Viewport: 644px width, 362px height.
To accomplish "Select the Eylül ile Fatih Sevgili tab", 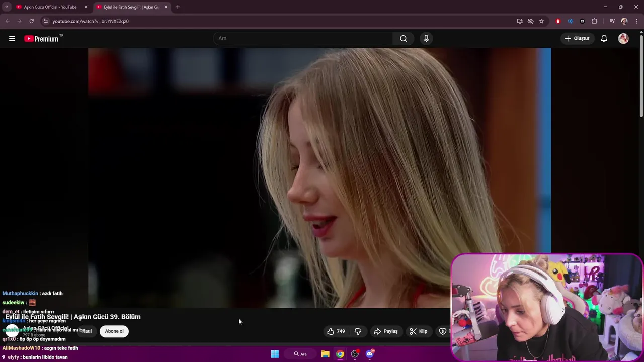I will click(x=131, y=7).
